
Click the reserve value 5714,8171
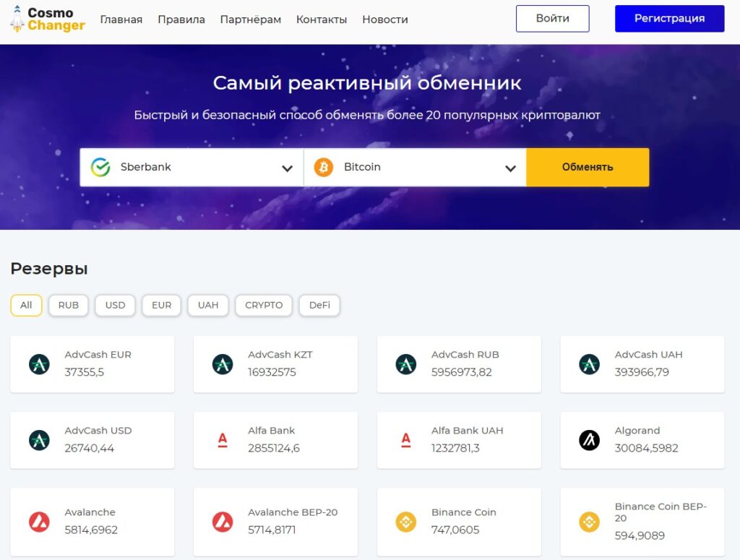[x=272, y=530]
